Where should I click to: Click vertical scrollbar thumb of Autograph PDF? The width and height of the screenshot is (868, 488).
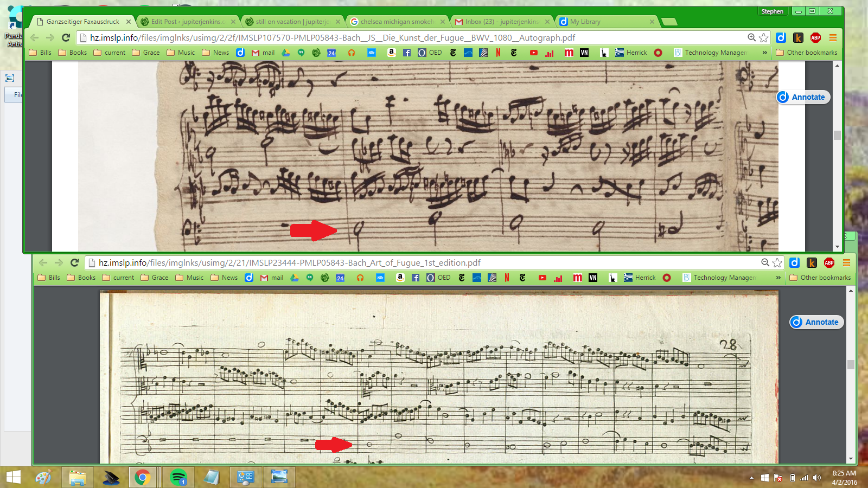(837, 135)
